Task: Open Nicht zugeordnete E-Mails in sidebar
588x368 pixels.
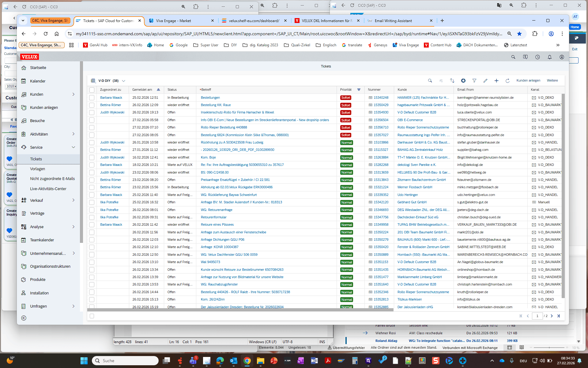Action: (52, 179)
